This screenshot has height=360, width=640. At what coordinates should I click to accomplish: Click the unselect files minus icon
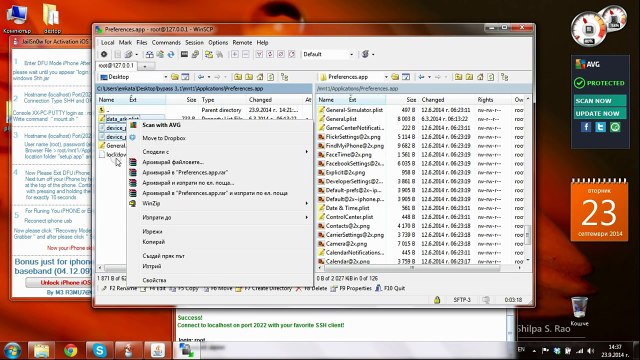tap(245, 54)
